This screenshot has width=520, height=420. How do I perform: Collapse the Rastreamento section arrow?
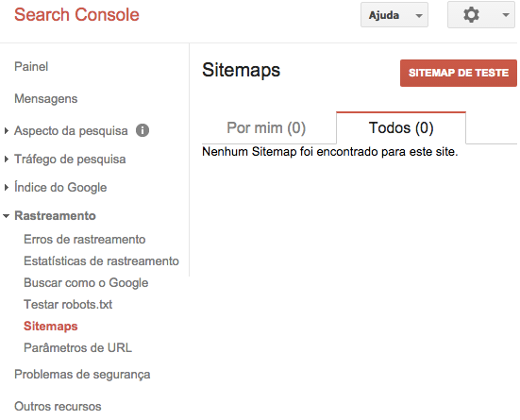[x=6, y=216]
